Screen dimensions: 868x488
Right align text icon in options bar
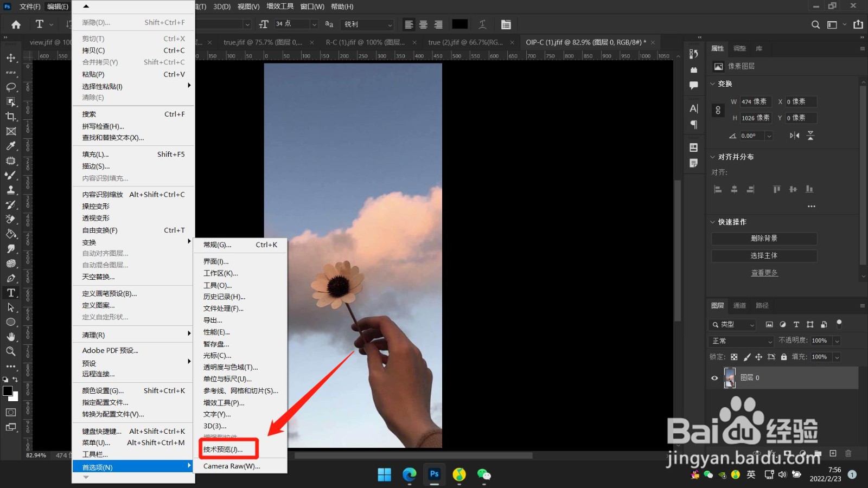(x=438, y=24)
